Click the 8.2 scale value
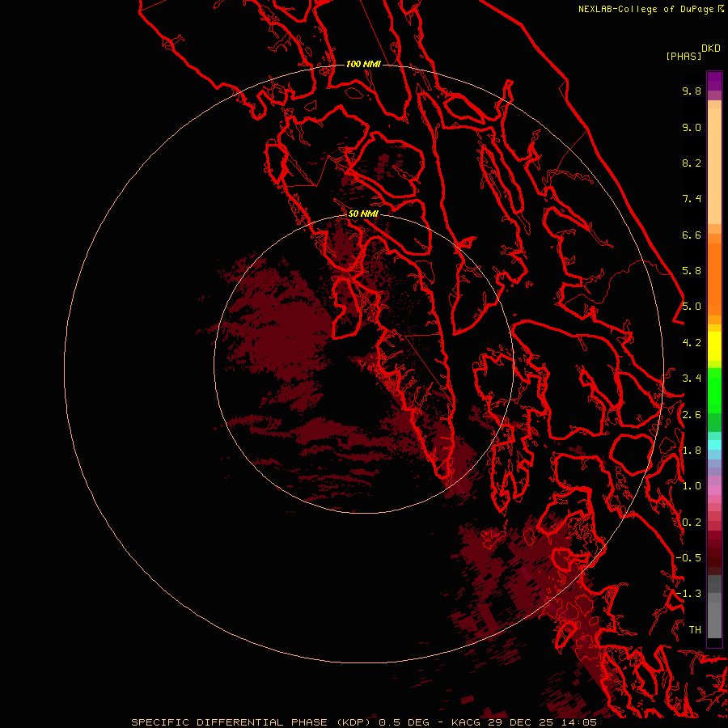 (x=692, y=163)
